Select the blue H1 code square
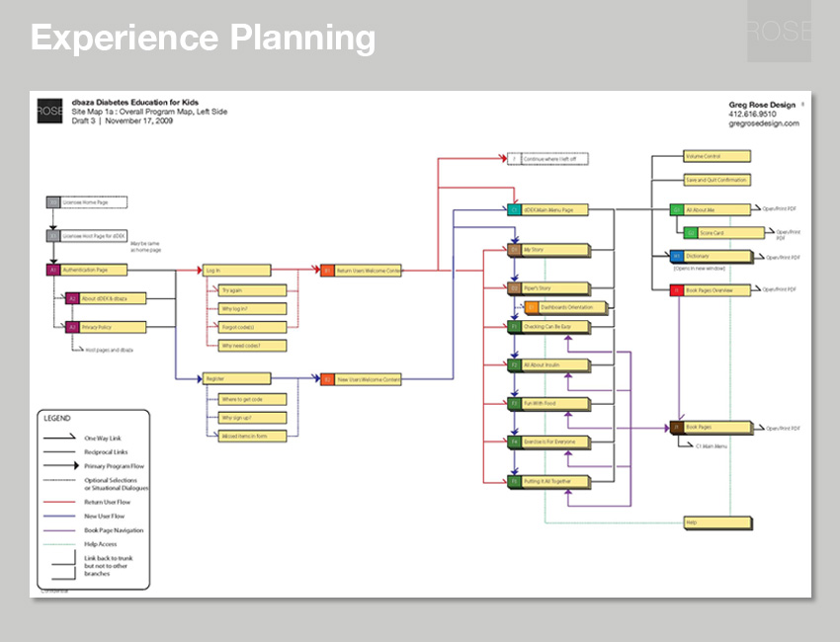 point(677,257)
